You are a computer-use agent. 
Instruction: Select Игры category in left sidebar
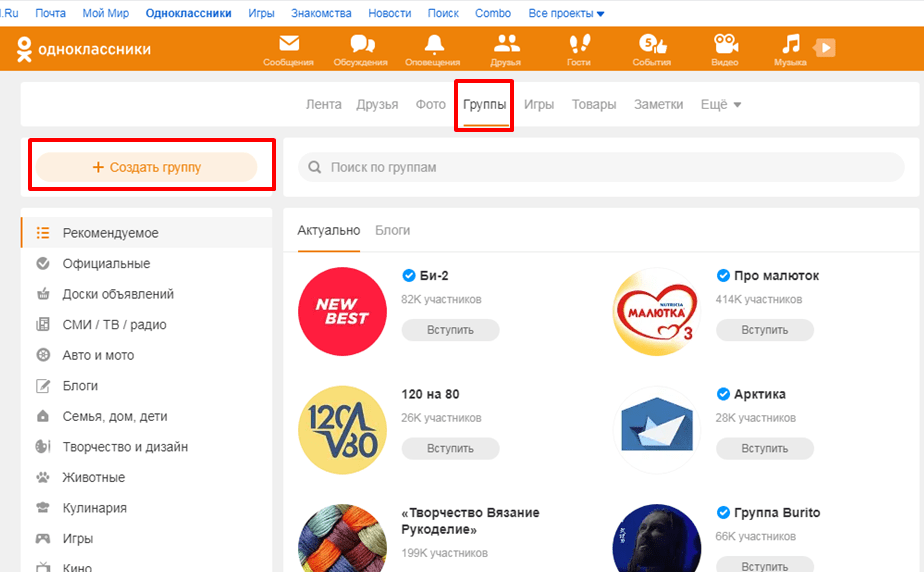(147, 539)
